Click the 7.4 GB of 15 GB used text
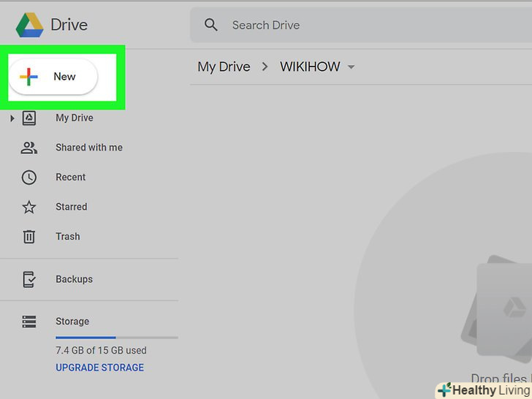The height and width of the screenshot is (399, 532). 101,350
